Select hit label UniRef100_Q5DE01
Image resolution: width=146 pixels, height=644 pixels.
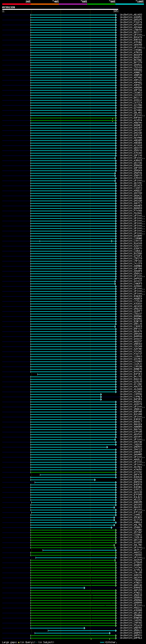[131, 410]
